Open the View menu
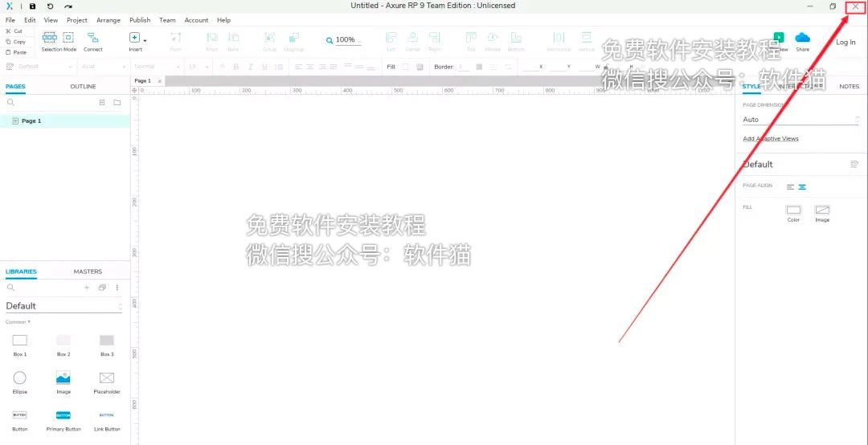Viewport: 868px width, 445px height. (51, 20)
